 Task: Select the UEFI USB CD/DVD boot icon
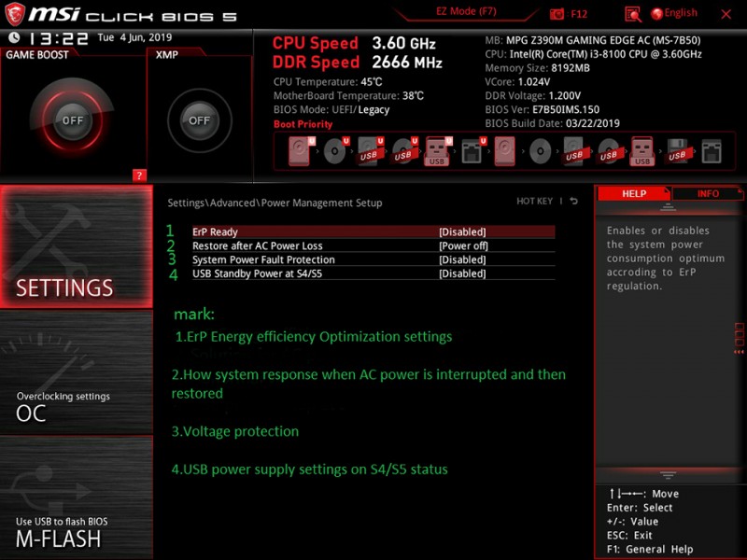click(x=404, y=151)
